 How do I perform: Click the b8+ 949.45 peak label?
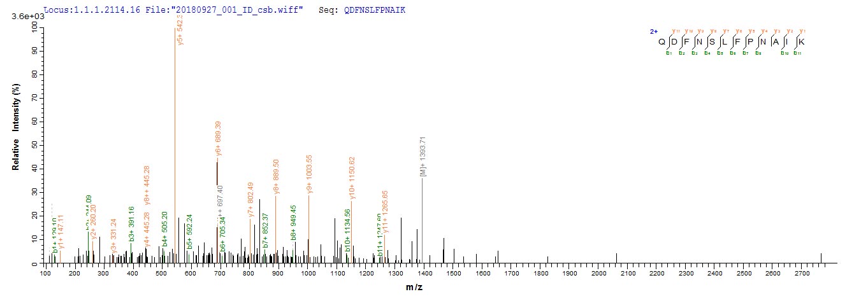293,223
